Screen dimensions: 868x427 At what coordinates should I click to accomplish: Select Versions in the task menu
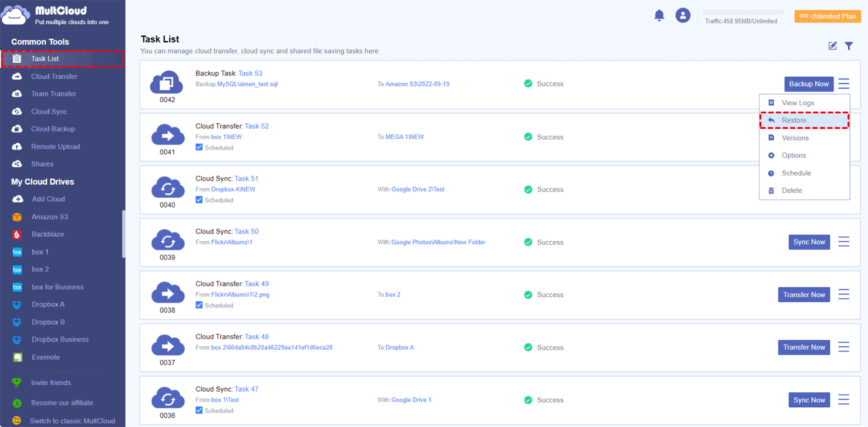795,138
